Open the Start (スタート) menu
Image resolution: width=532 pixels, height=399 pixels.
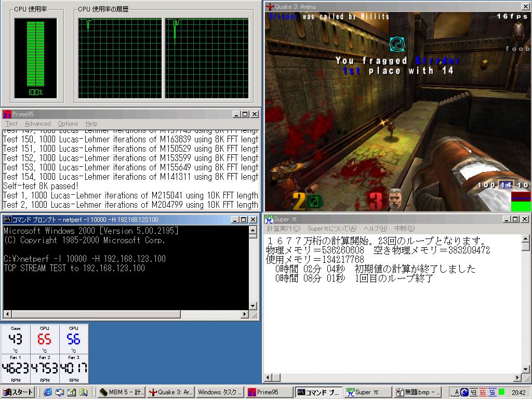pos(18,392)
